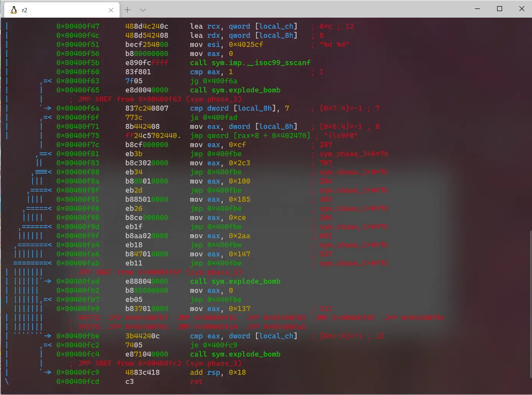Click the 'cmp eax, dword [local_ch]' instruction

244,336
